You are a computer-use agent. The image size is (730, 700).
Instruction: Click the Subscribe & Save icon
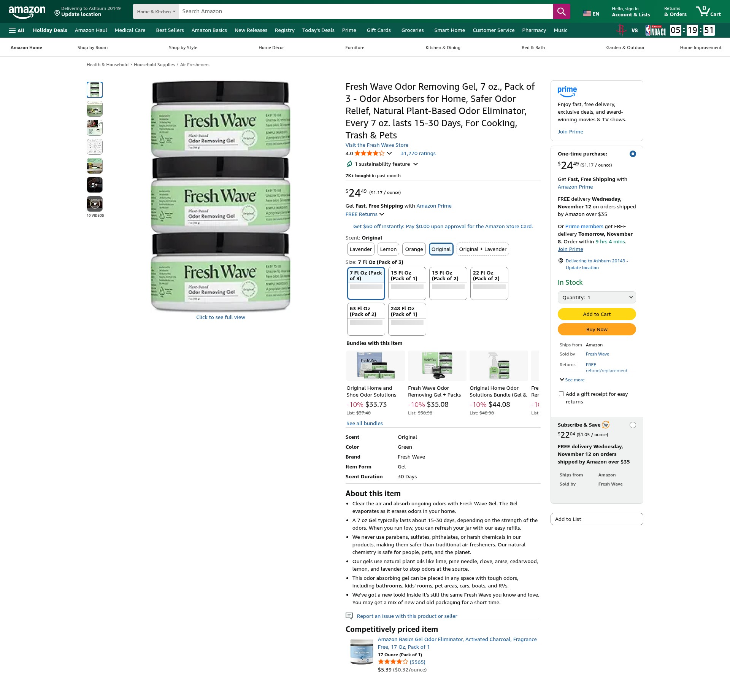click(x=606, y=425)
